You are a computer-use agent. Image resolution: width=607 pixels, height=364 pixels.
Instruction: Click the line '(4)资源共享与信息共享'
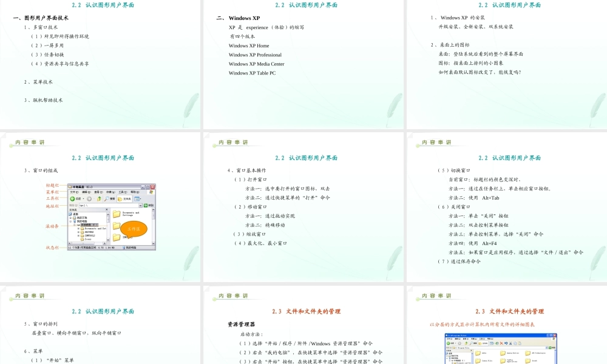coord(60,64)
